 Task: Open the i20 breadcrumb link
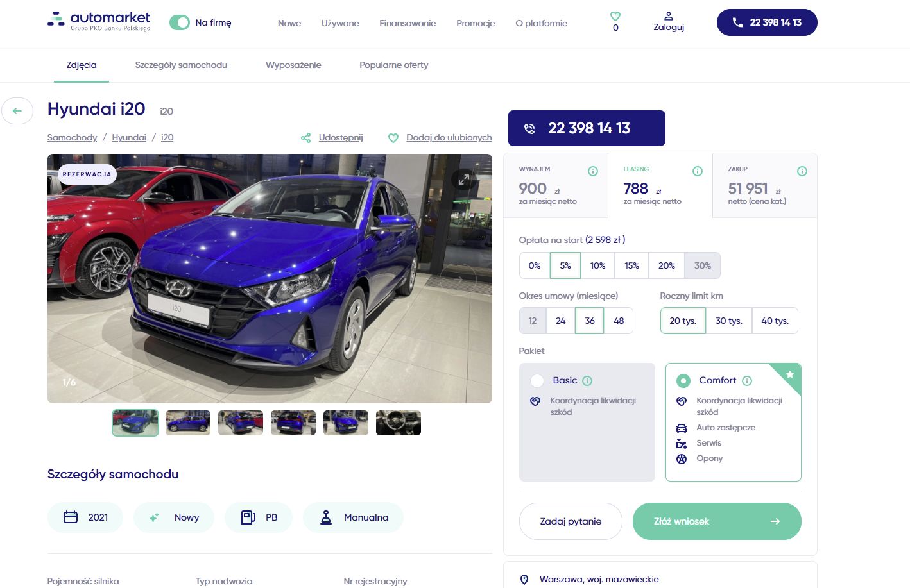(167, 137)
